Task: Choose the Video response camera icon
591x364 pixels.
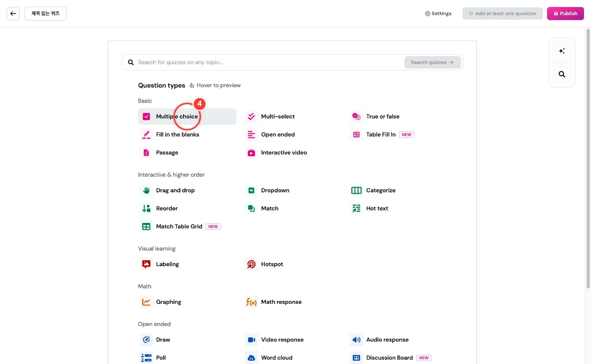Action: point(251,340)
